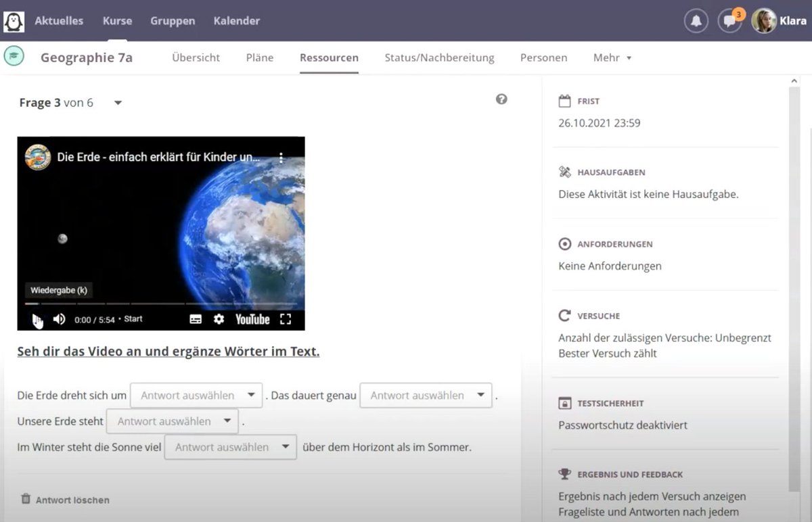Open the Personen tab
This screenshot has height=522, width=812.
point(544,57)
